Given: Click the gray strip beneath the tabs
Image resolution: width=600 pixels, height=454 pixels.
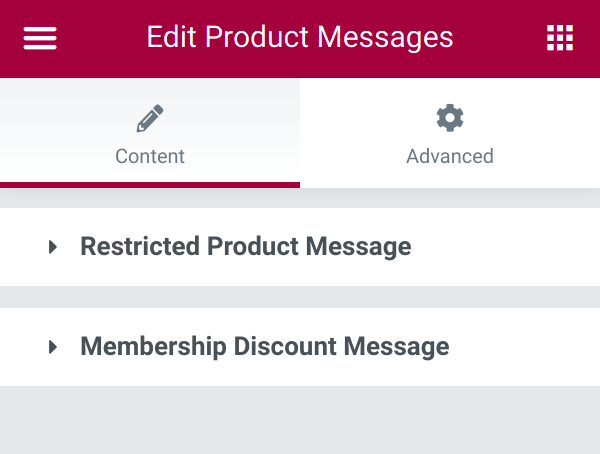Looking at the screenshot, I should (x=300, y=198).
